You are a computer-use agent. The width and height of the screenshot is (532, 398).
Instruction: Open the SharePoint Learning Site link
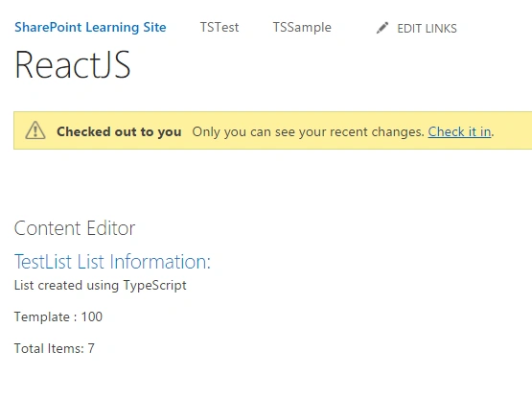[x=90, y=28]
